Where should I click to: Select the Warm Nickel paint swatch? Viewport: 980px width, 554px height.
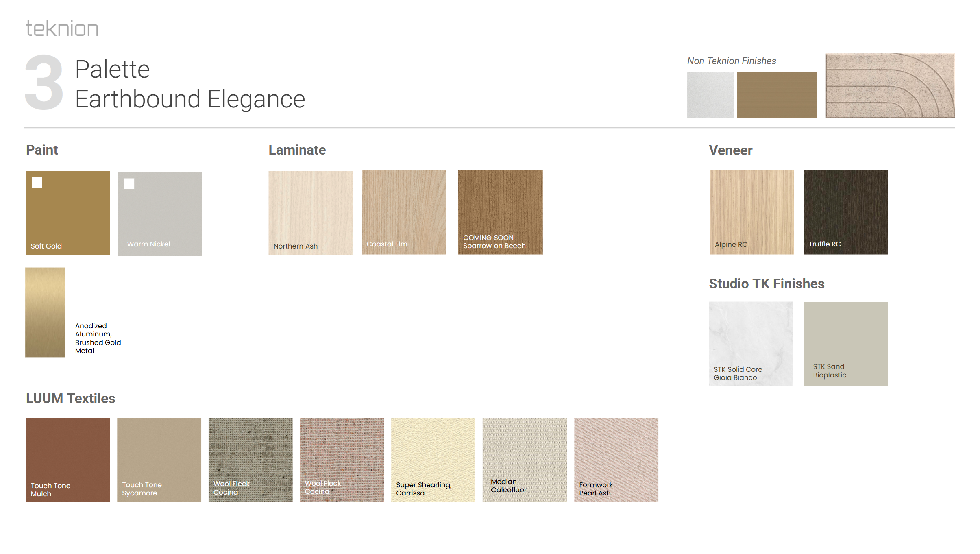pos(160,214)
